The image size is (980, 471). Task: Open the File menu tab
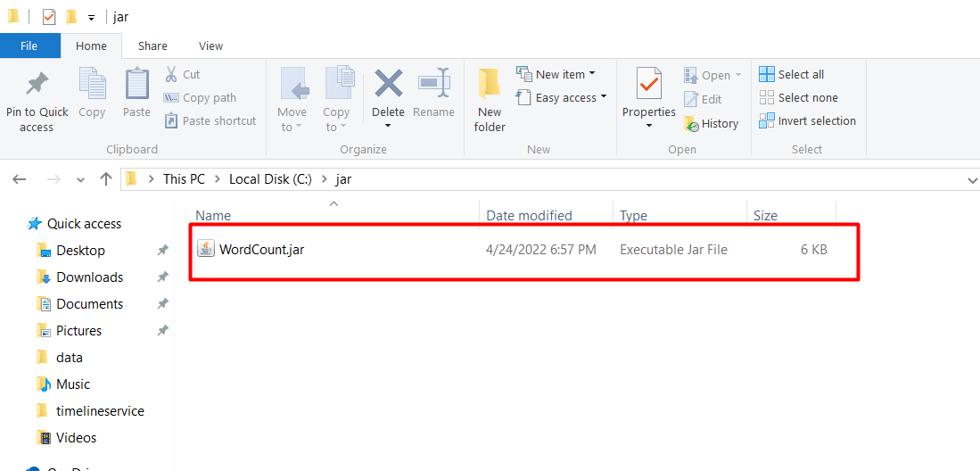29,45
